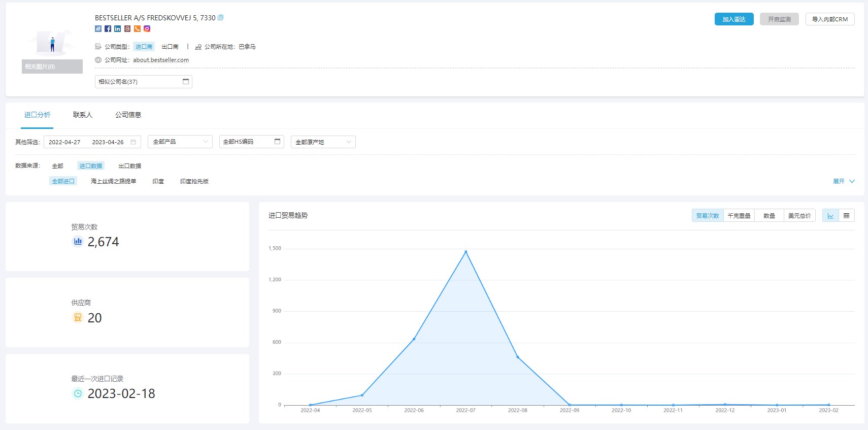This screenshot has width=868, height=430.
Task: Click the 相关图片(0) label
Action: (x=52, y=67)
